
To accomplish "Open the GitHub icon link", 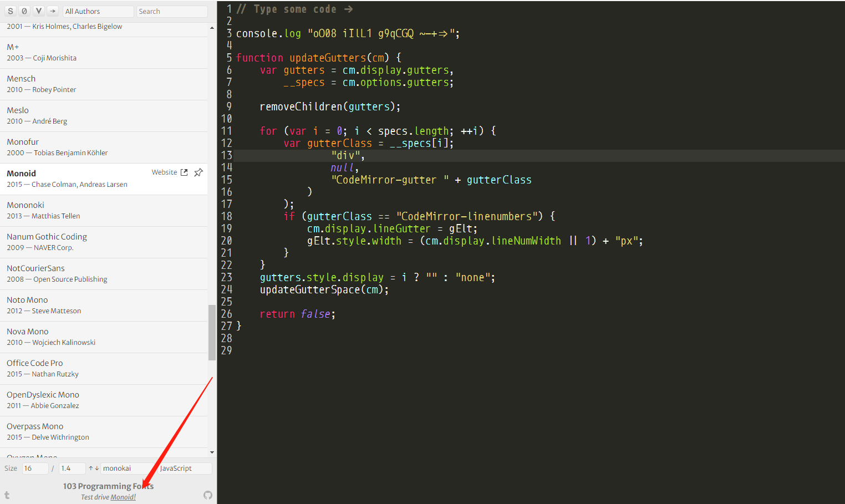I will [x=208, y=495].
